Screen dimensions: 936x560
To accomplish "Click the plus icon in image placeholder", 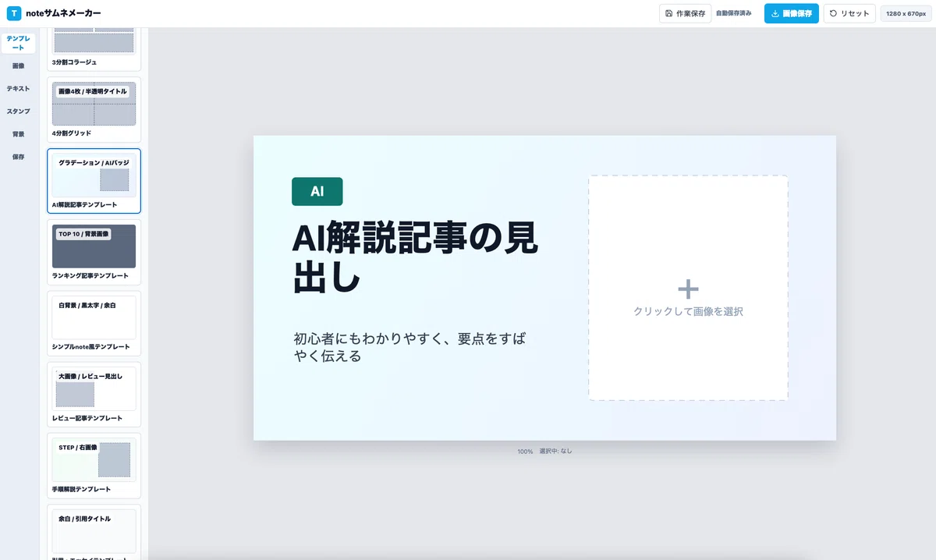I will [x=688, y=289].
